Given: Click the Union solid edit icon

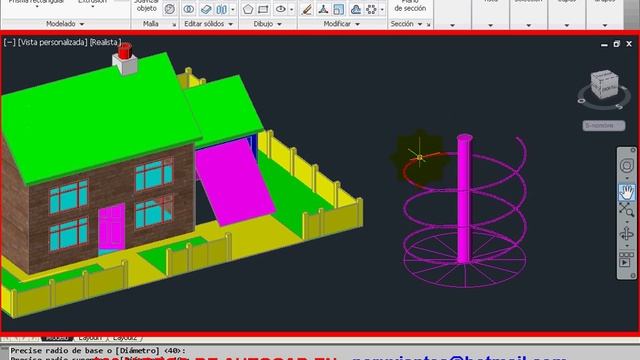Looking at the screenshot, I should 188,9.
